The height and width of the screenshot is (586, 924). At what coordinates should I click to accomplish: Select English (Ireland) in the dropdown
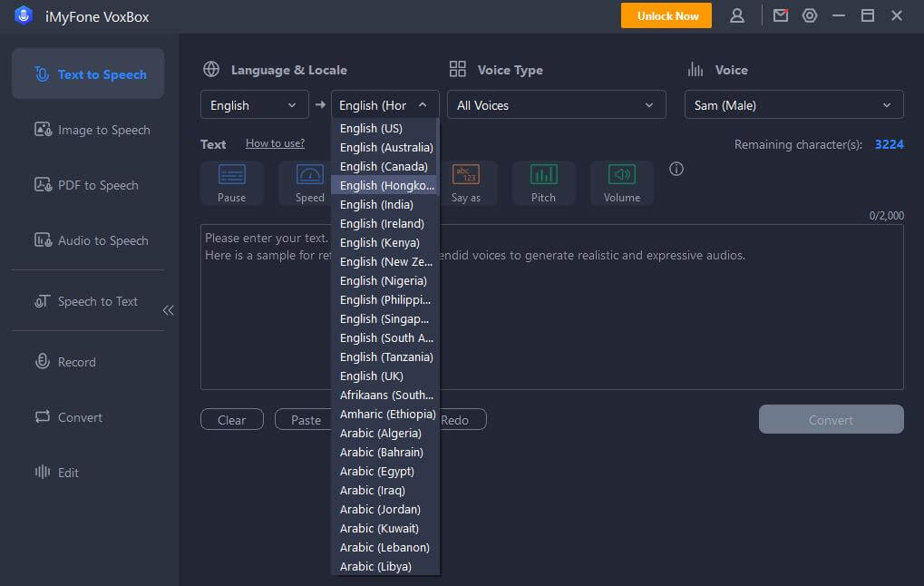coord(384,223)
